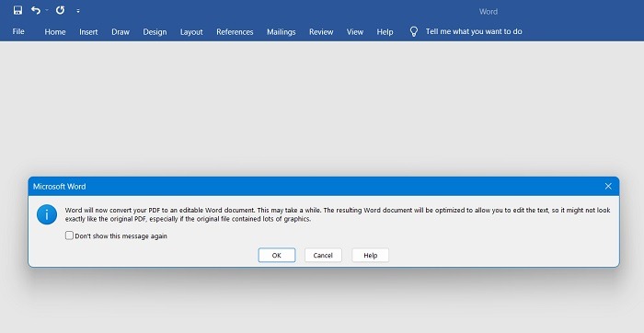The image size is (644, 333).
Task: Open the Undo history dropdown arrow
Action: 47,11
